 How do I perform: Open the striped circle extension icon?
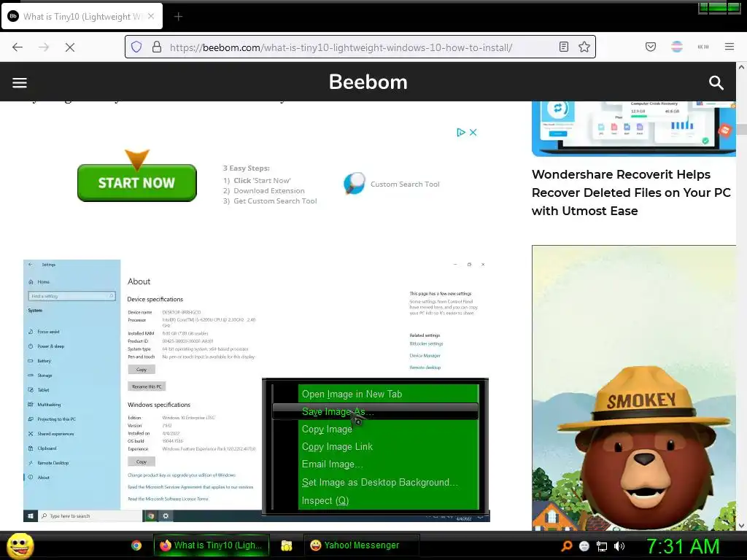[676, 47]
